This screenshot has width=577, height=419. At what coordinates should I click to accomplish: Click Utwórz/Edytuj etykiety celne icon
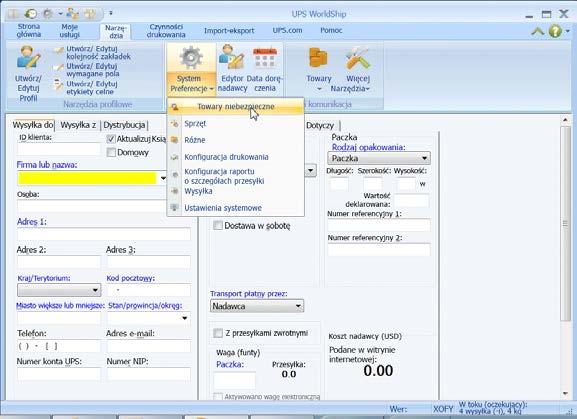59,84
